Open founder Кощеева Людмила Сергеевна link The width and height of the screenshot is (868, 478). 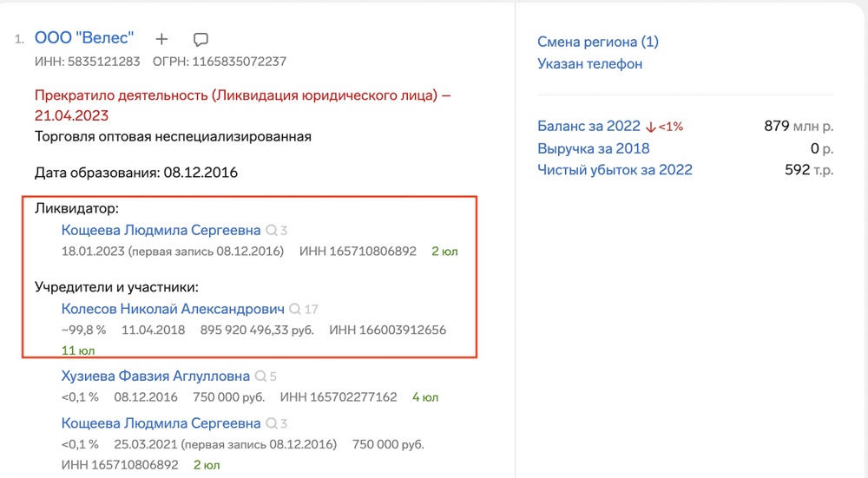click(161, 423)
